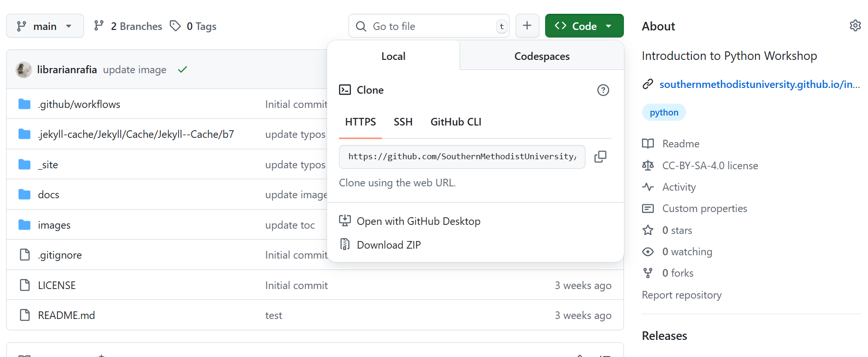
Task: Click the file icon beside README.md
Action: coord(25,315)
